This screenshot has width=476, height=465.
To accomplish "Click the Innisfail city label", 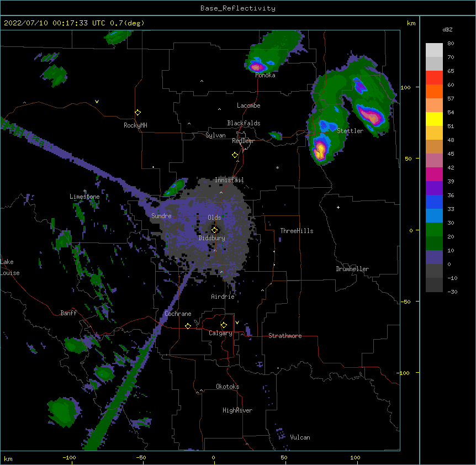I will point(229,180).
